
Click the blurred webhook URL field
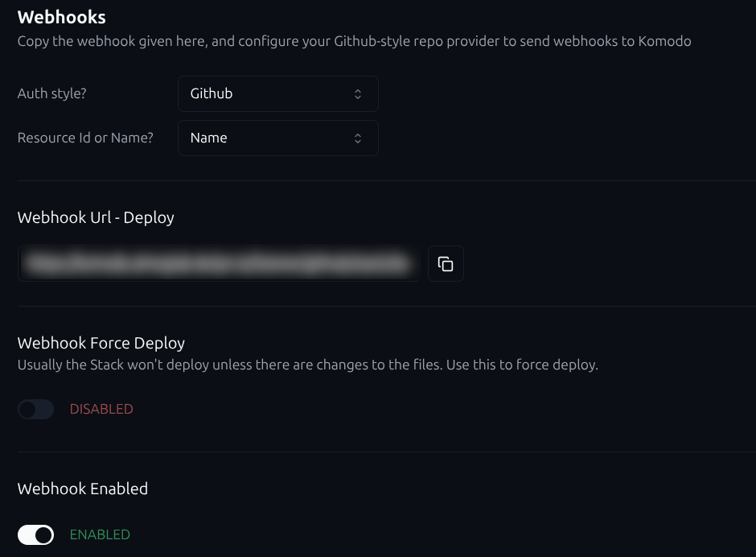(x=218, y=264)
